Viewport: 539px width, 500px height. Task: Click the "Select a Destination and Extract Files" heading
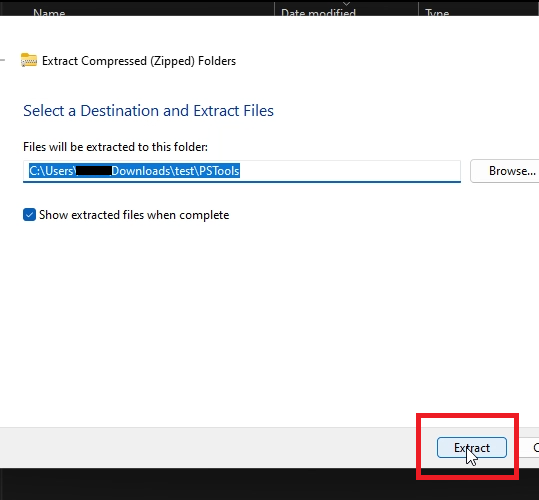(x=148, y=111)
